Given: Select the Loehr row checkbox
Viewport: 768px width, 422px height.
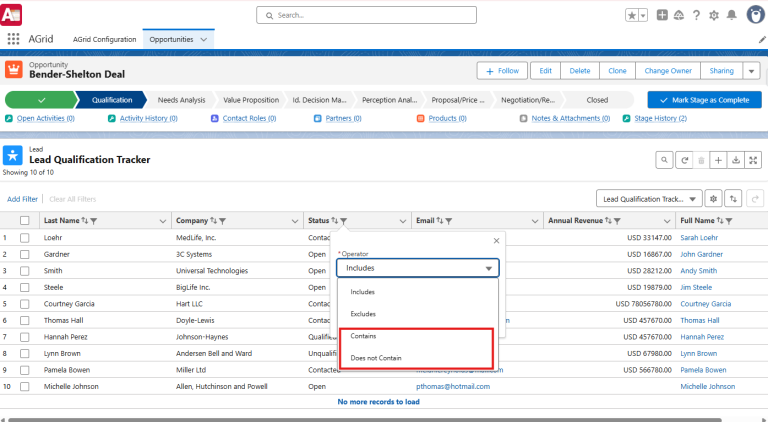Looking at the screenshot, I should coord(24,237).
